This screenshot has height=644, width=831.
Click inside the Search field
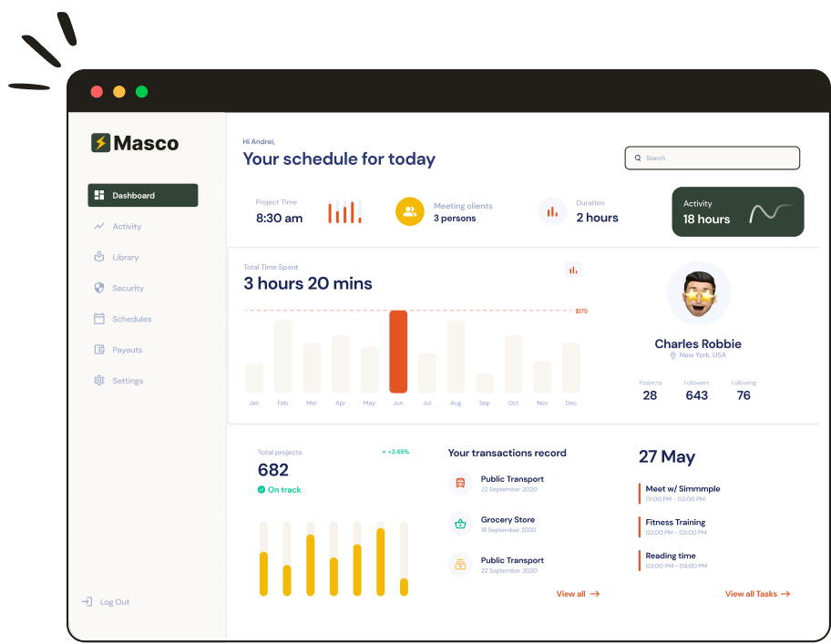coord(712,158)
